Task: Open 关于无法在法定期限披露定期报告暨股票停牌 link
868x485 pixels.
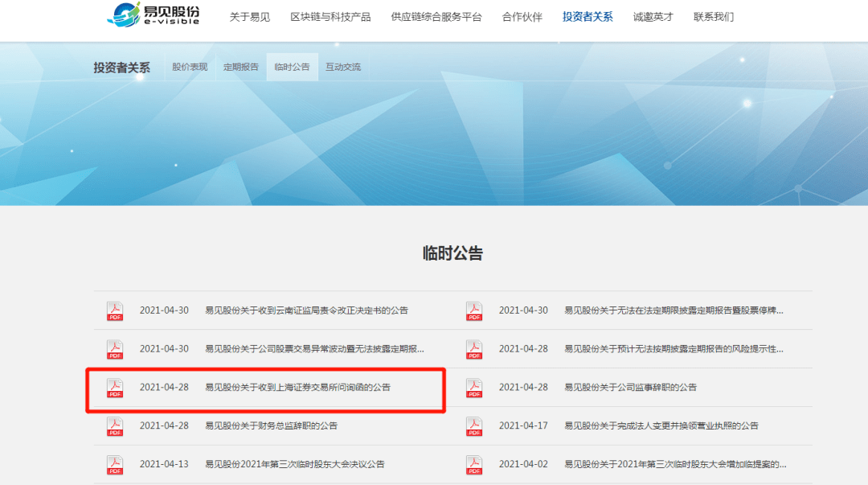Action: pos(674,310)
